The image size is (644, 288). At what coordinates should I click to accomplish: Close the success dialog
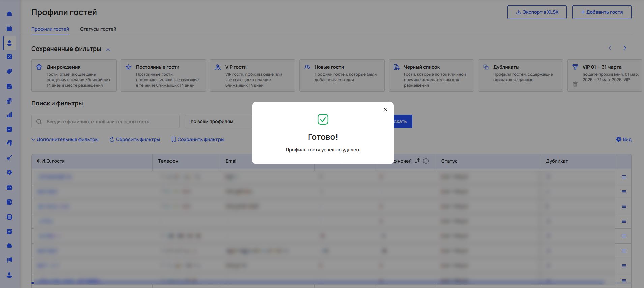[386, 110]
